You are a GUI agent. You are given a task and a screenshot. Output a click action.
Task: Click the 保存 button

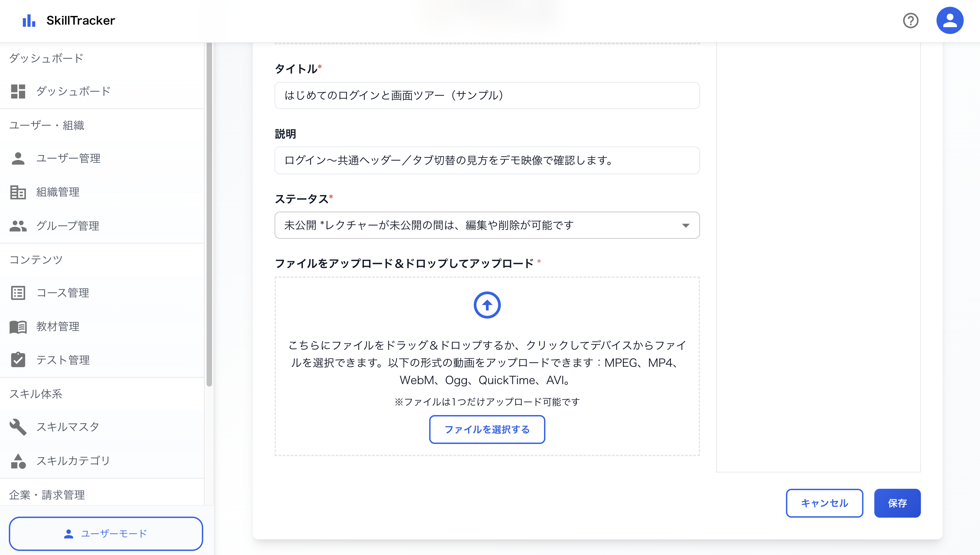pos(897,503)
